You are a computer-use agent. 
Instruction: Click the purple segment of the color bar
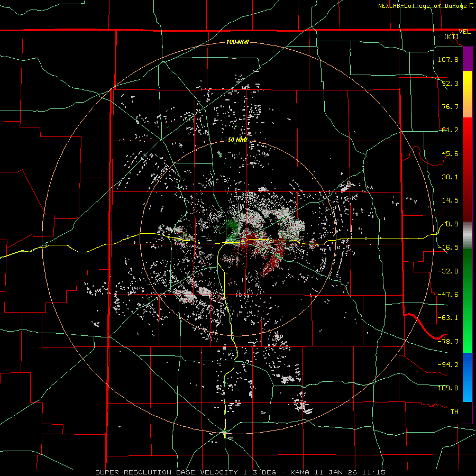click(x=467, y=59)
